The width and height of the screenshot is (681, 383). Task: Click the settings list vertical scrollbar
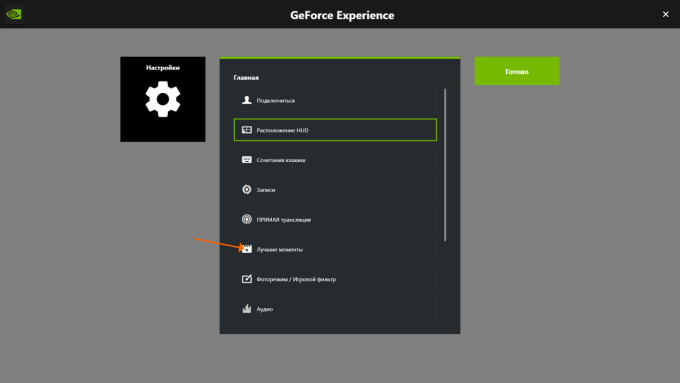click(x=445, y=165)
